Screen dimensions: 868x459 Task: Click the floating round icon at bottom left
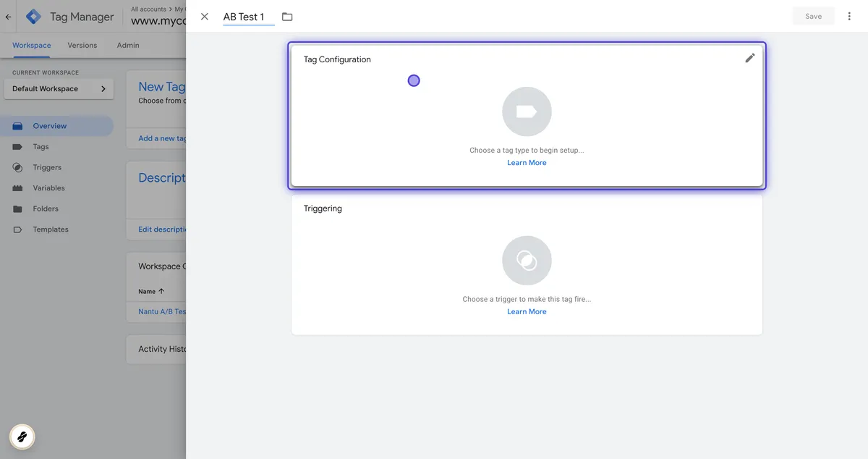pyautogui.click(x=22, y=437)
